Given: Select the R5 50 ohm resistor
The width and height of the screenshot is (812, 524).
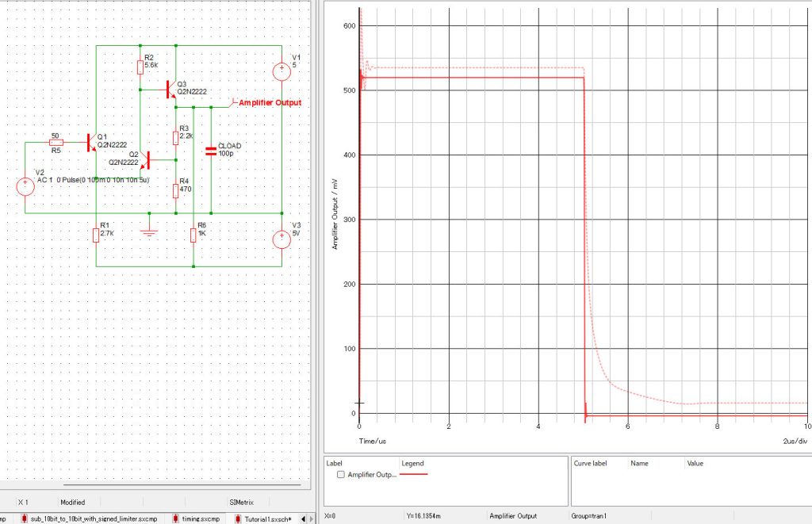Looking at the screenshot, I should [56, 143].
